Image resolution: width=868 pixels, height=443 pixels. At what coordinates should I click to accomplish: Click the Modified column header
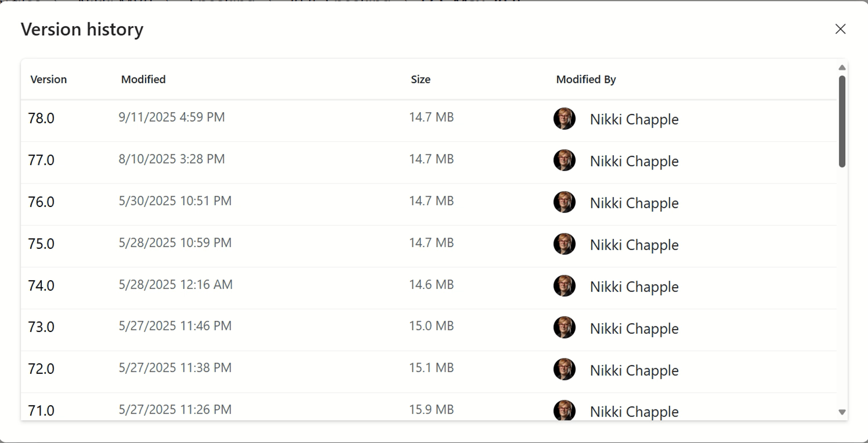143,79
